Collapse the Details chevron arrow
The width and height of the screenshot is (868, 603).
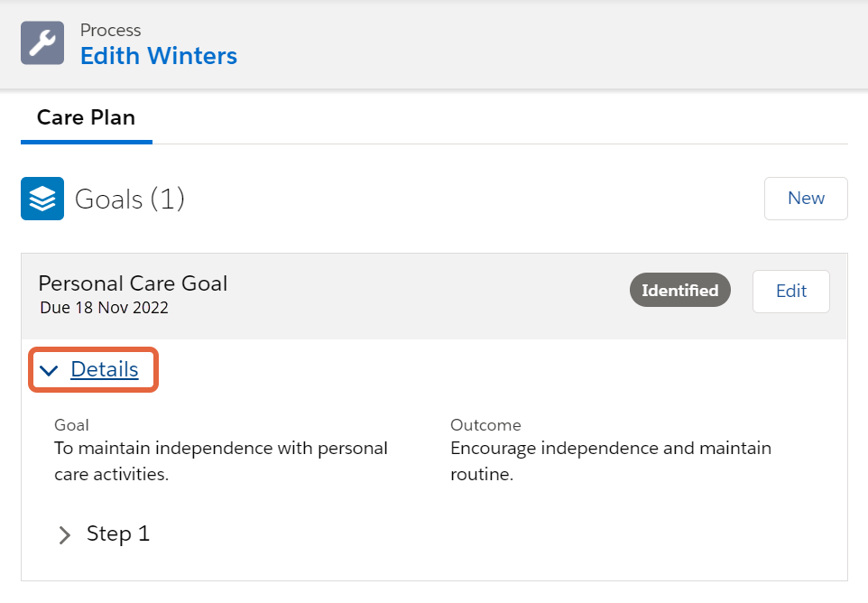tap(50, 370)
